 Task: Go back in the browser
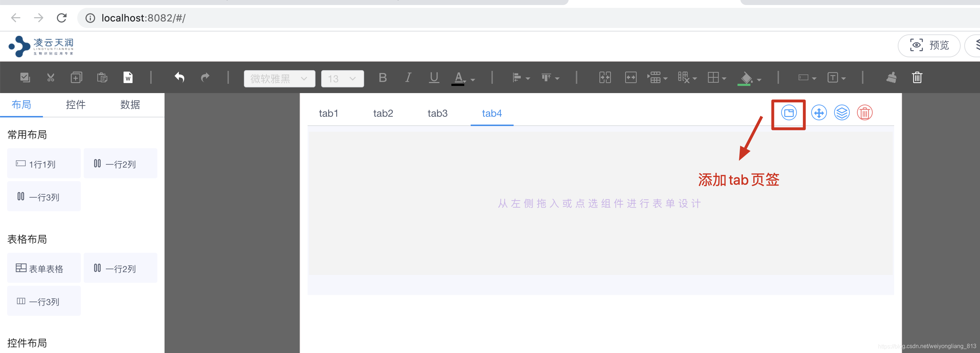[16, 18]
